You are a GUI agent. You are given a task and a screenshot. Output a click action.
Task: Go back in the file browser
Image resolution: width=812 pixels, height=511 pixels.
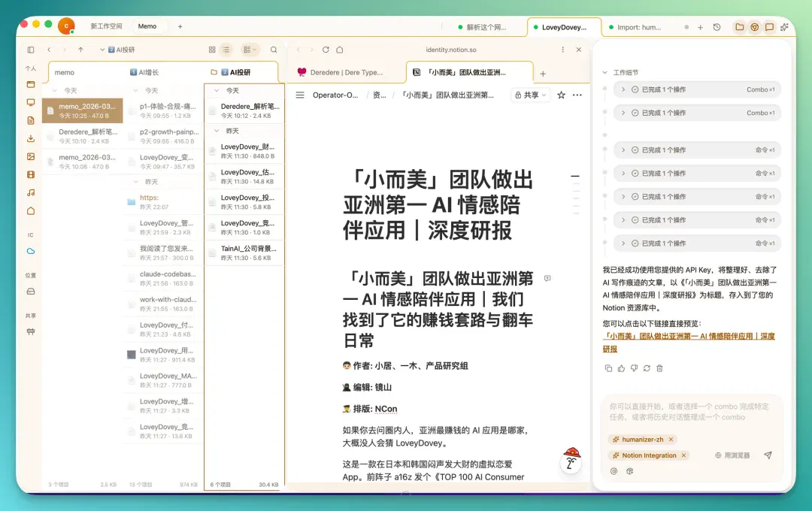click(49, 50)
